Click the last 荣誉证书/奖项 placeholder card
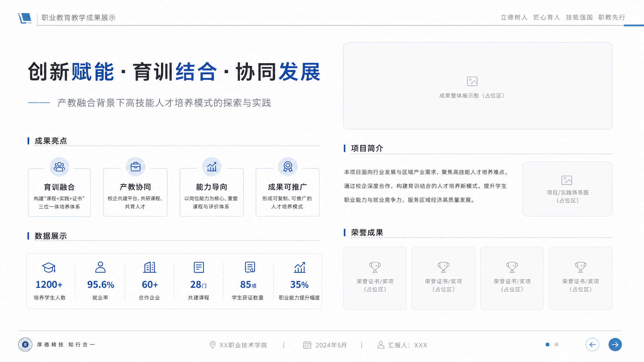Screen dimensions: 644x362 click(580, 278)
